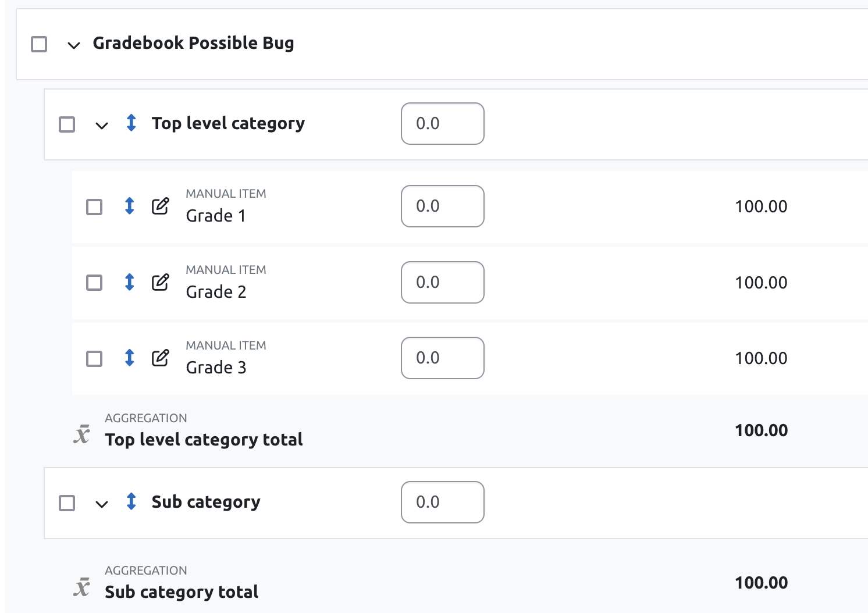Open the Grade 3 item name
Screen dimensions: 868x613
pyautogui.click(x=216, y=368)
